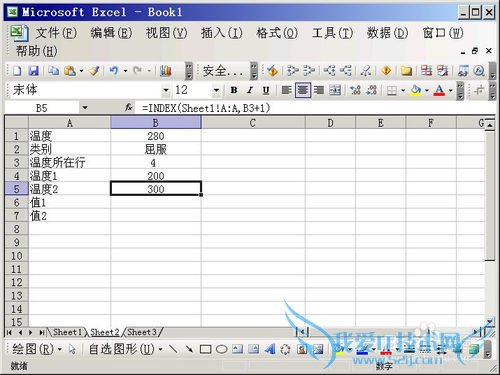Image resolution: width=500 pixels, height=375 pixels.
Task: Increase decimal places icon
Action: pos(355,90)
